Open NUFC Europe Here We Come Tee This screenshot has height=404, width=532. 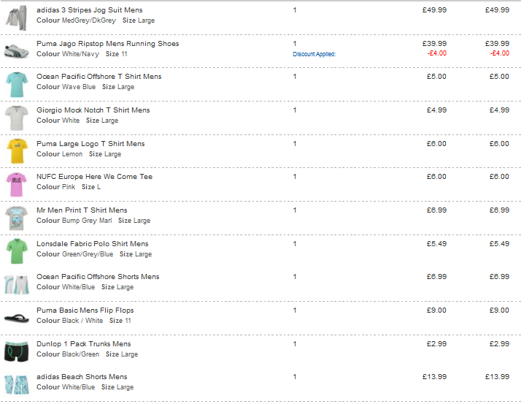94,177
